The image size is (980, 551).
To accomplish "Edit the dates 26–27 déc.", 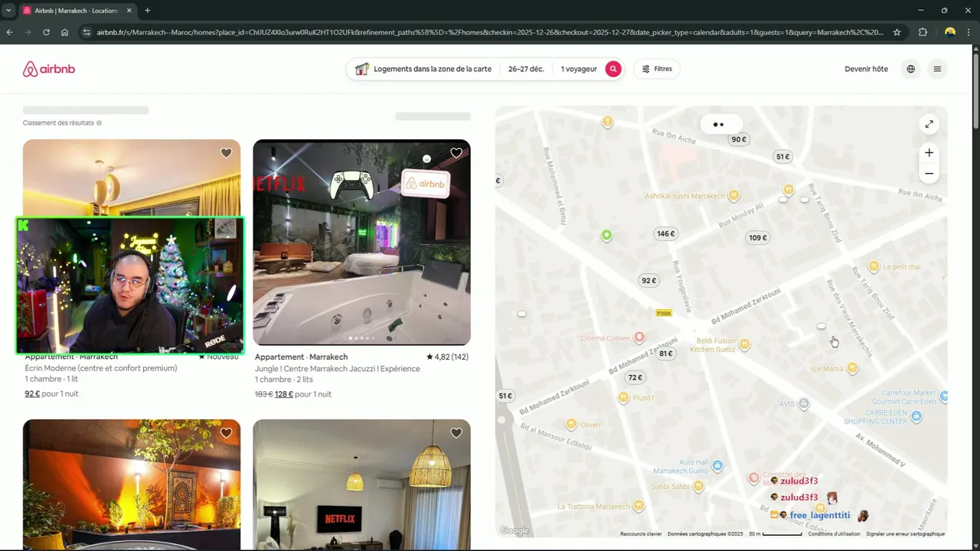I will (526, 69).
